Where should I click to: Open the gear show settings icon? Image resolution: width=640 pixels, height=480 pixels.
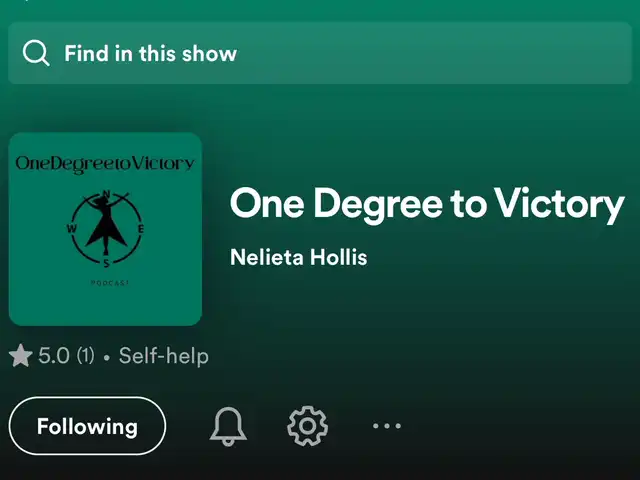[307, 426]
